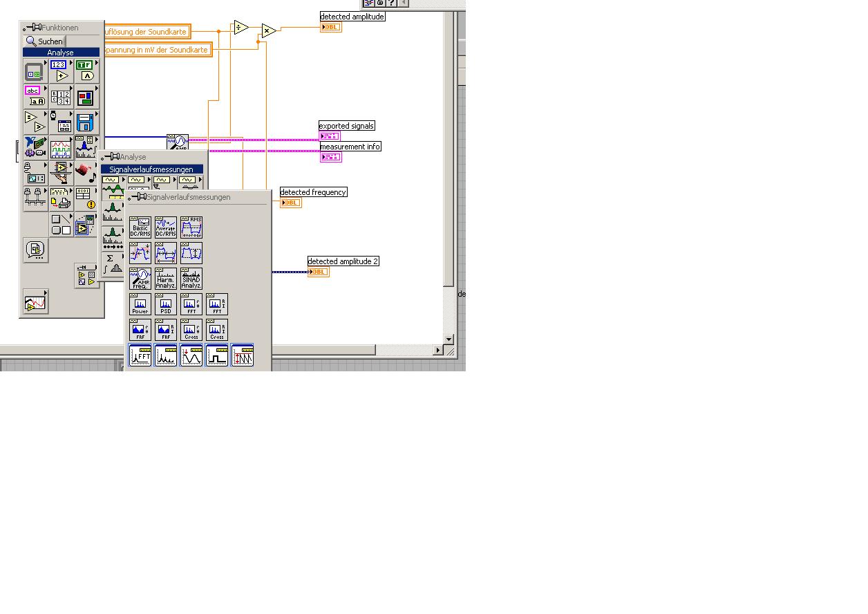Pin the Funktionen palette with the thumbtack
868x614 pixels.
[32, 28]
